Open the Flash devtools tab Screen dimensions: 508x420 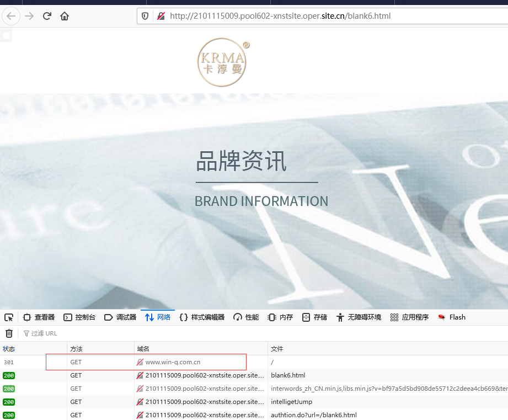[x=452, y=317]
